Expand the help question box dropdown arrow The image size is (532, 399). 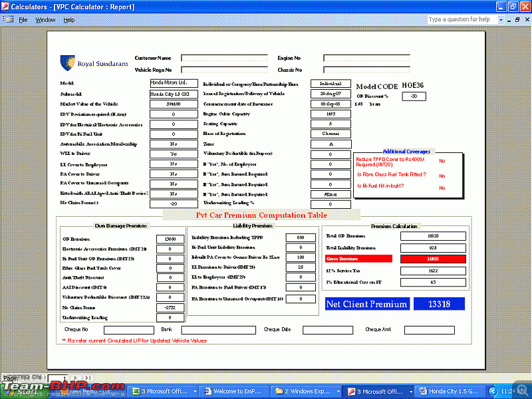tap(501, 20)
